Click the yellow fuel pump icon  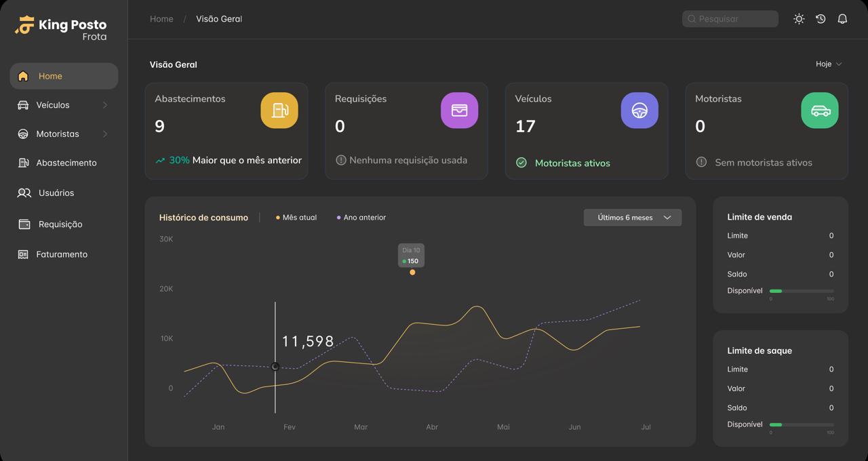[x=279, y=111]
